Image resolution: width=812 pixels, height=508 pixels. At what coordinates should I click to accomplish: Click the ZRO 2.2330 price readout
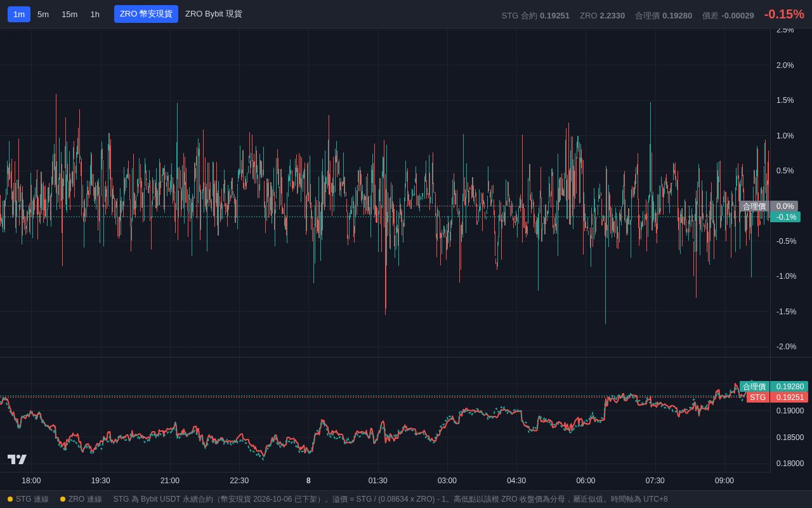[602, 15]
